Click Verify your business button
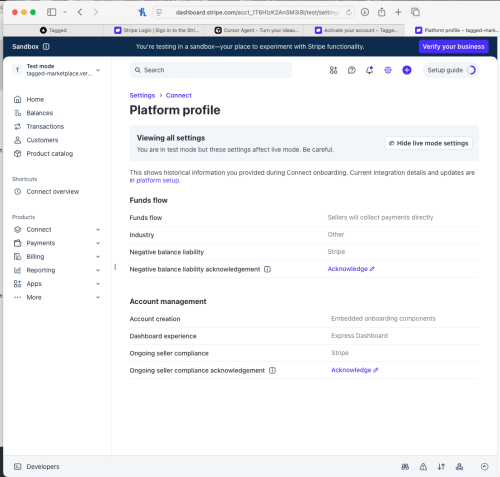Image resolution: width=500 pixels, height=477 pixels. pyautogui.click(x=453, y=47)
